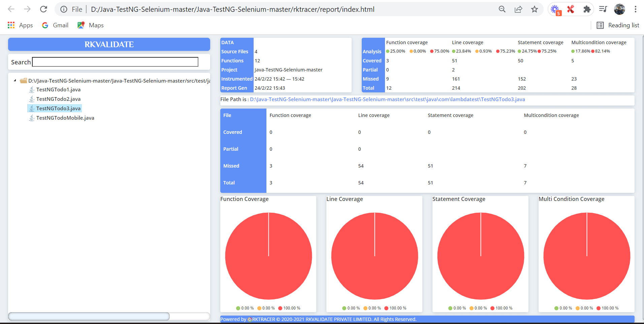Screen dimensions: 644x324
Task: Open the zoom magnifier icon in address bar
Action: 502,9
